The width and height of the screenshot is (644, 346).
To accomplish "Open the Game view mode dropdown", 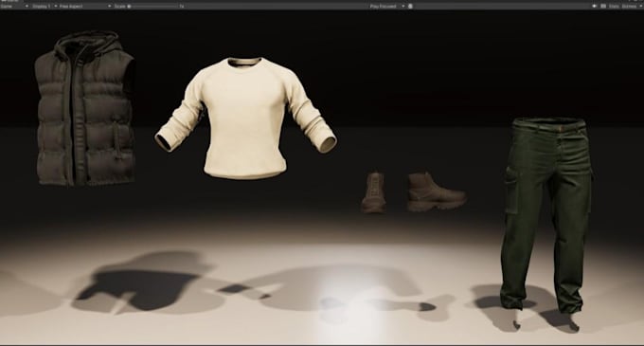I will [15, 7].
